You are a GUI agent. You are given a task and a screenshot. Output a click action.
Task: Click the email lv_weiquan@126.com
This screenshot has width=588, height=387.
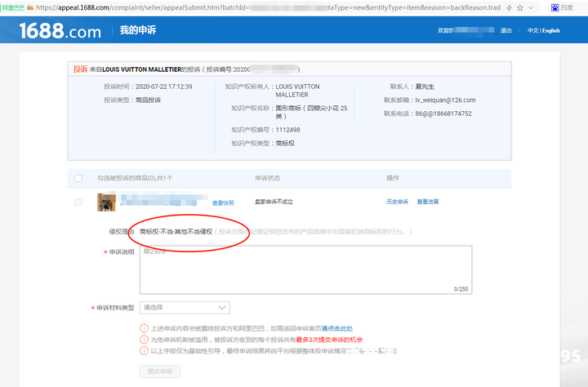tap(445, 100)
